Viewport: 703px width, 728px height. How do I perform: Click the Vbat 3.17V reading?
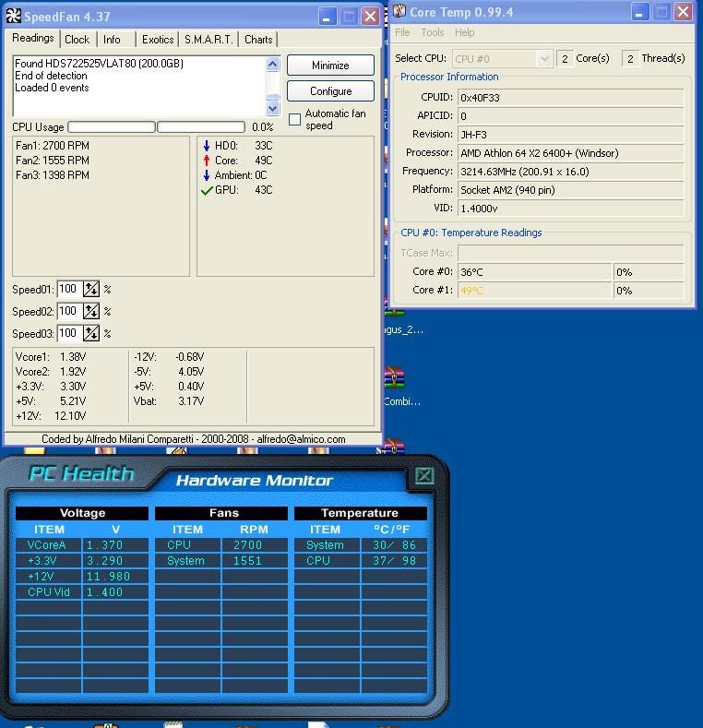169,401
